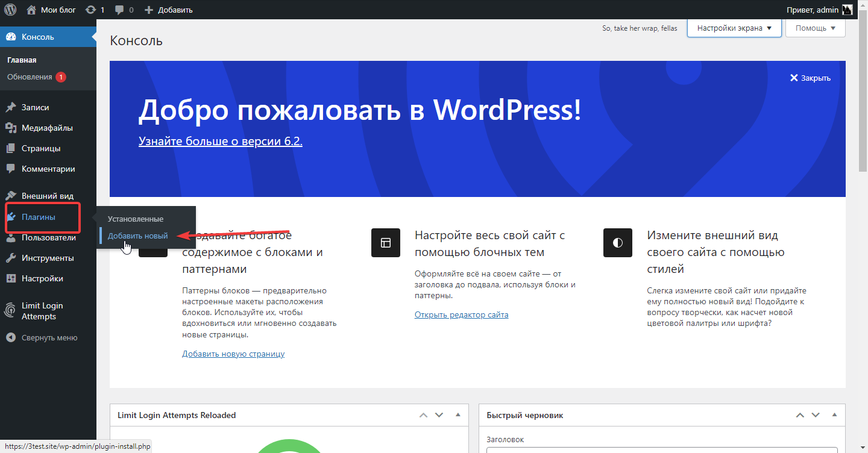
Task: Click the brush icon beside Внешний вид
Action: [x=11, y=196]
